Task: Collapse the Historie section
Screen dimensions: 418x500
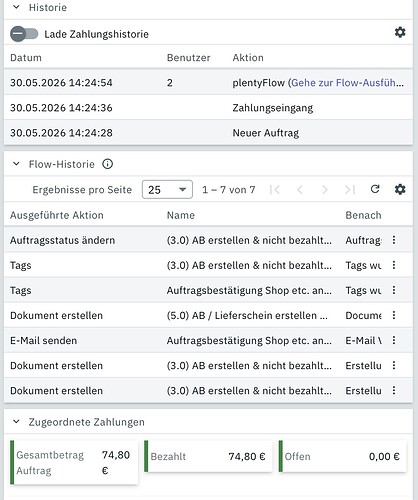Action: tap(16, 7)
